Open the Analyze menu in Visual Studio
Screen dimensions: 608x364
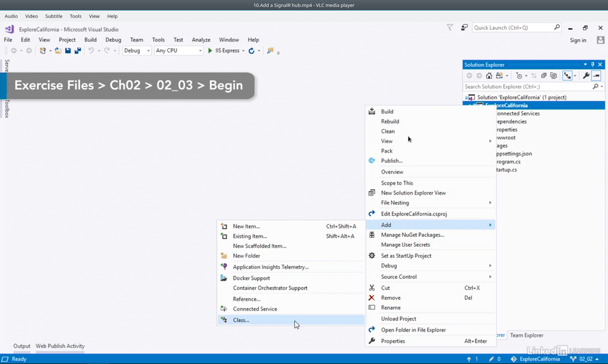pyautogui.click(x=201, y=40)
